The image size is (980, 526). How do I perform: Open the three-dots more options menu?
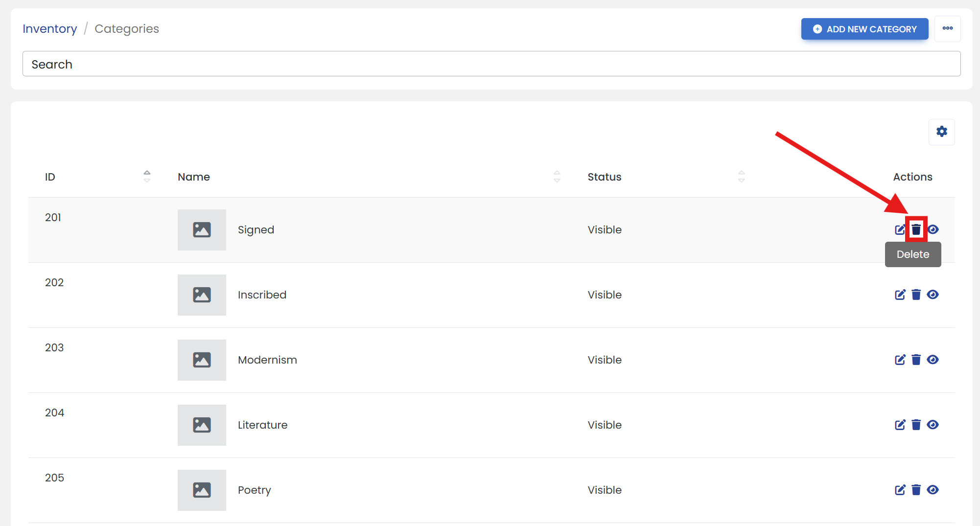click(x=947, y=28)
